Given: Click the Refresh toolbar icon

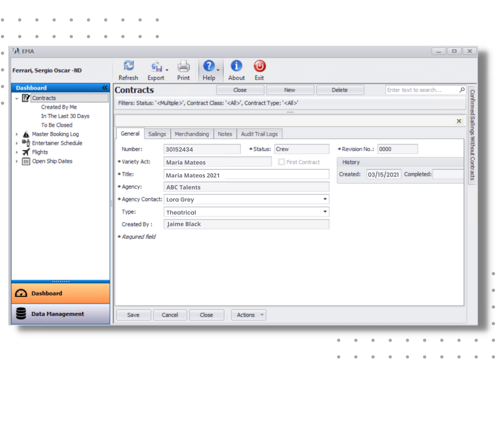Looking at the screenshot, I should coord(128,66).
